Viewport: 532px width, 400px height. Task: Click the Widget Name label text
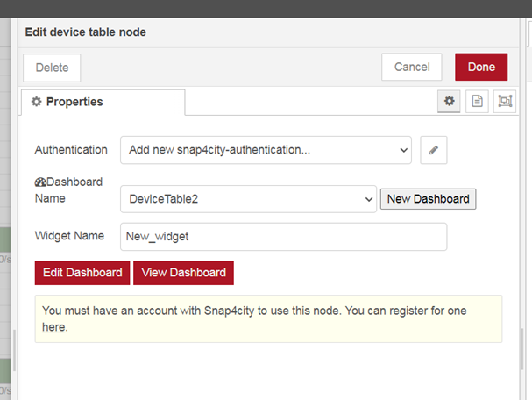[x=69, y=236]
